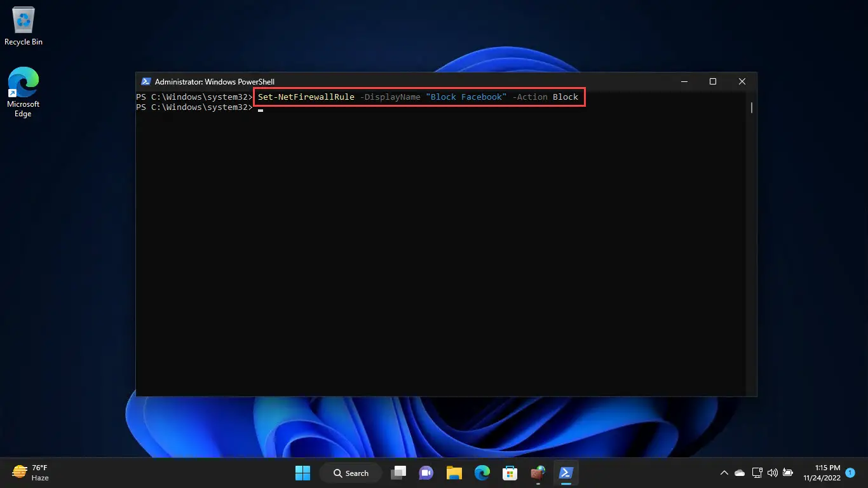Screen dimensions: 868x488
Task: Maximize the PowerShell window
Action: click(x=713, y=81)
